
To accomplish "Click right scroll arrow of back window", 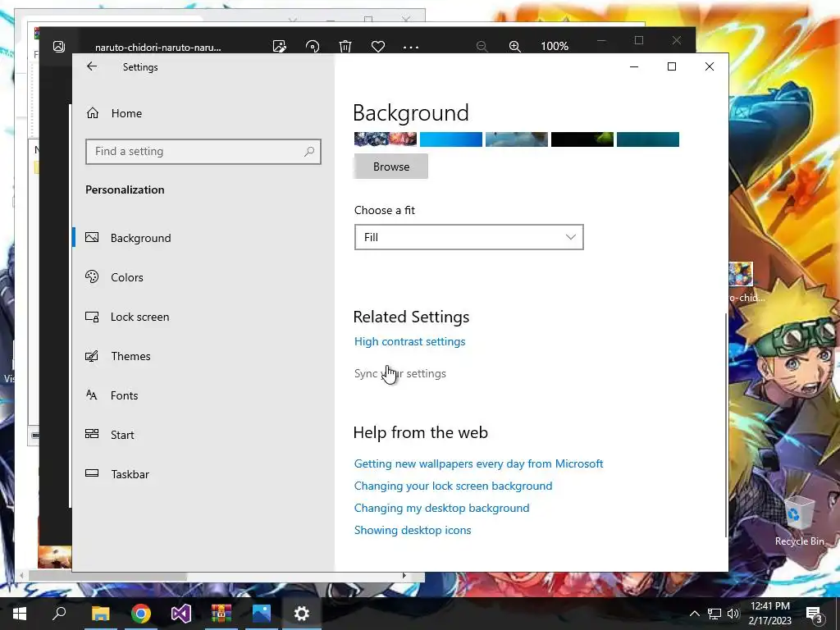I will point(404,576).
